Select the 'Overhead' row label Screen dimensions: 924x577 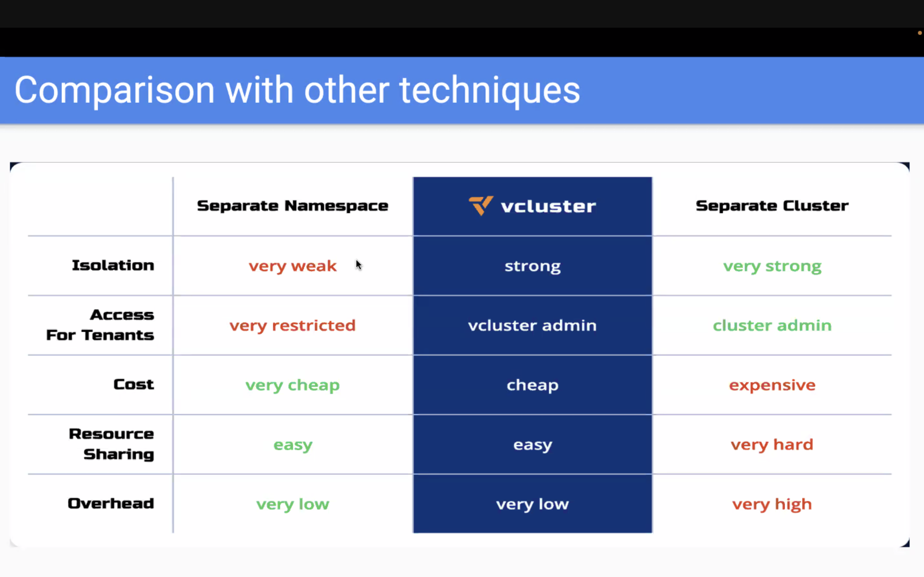click(111, 503)
